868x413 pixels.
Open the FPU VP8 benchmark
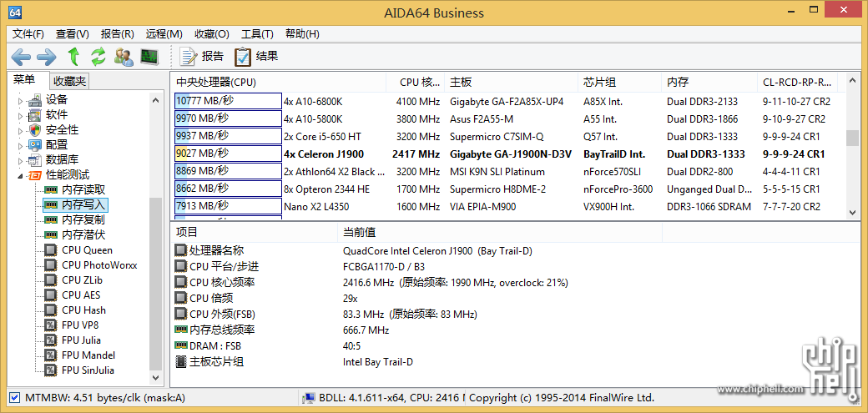(x=80, y=325)
